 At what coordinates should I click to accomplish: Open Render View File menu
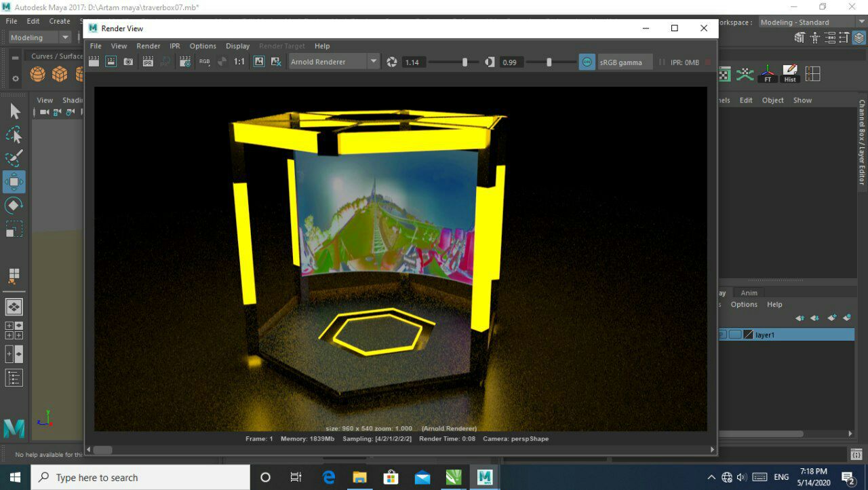point(96,46)
